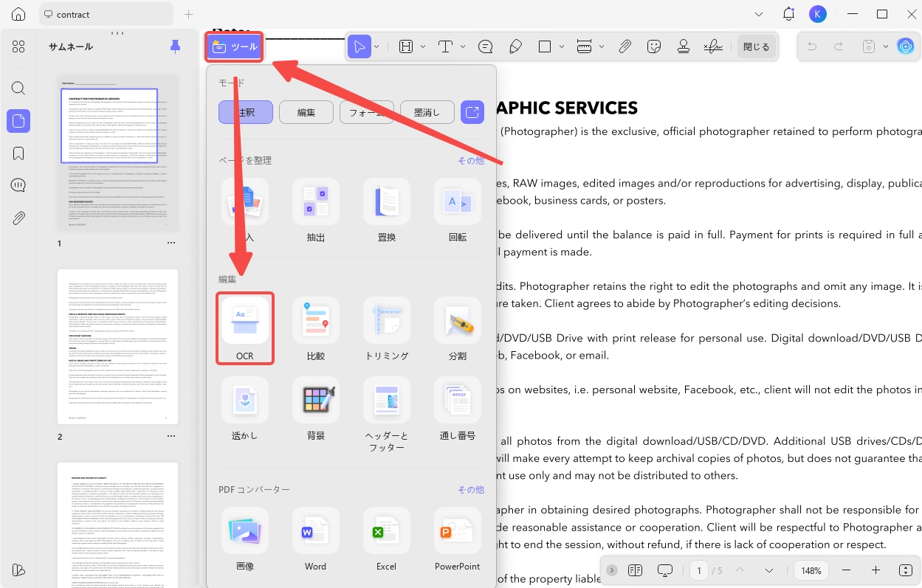The width and height of the screenshot is (922, 588).
Task: Open the tab list dropdown chevron
Action: (760, 14)
